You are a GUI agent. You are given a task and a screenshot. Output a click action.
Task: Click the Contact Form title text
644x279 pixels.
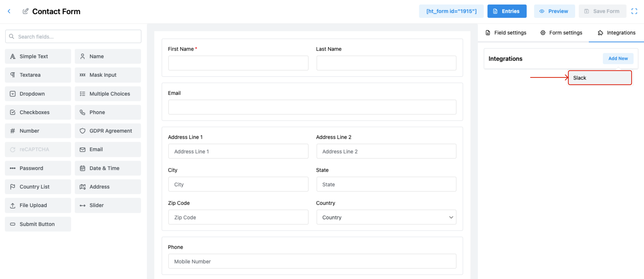[x=56, y=11]
